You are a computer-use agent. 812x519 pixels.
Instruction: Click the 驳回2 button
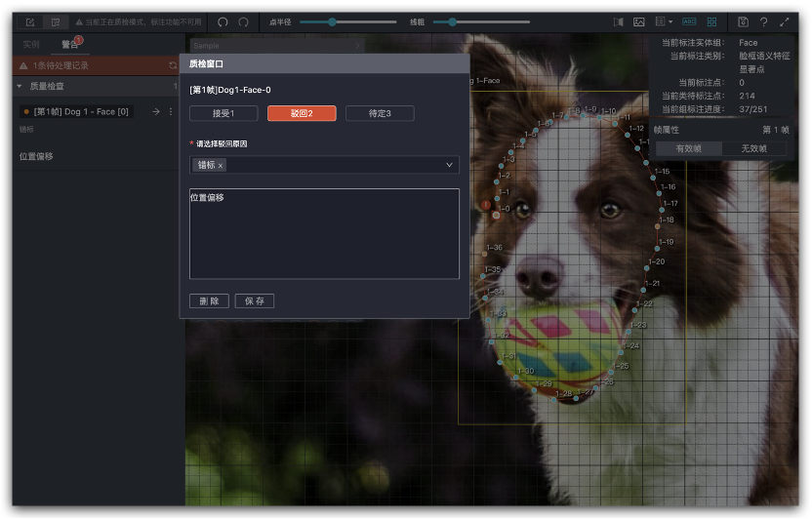tap(302, 113)
